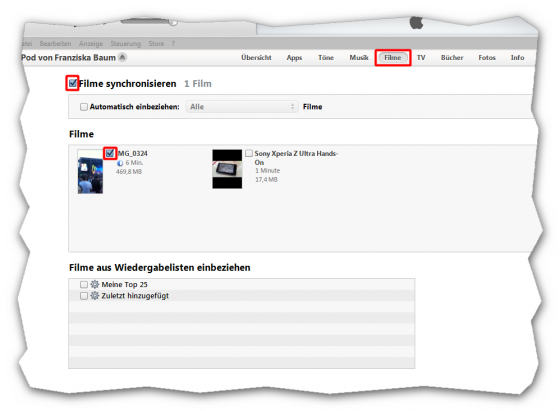Click the Meine Top 25 playlist name
The height and width of the screenshot is (411, 560).
point(124,285)
